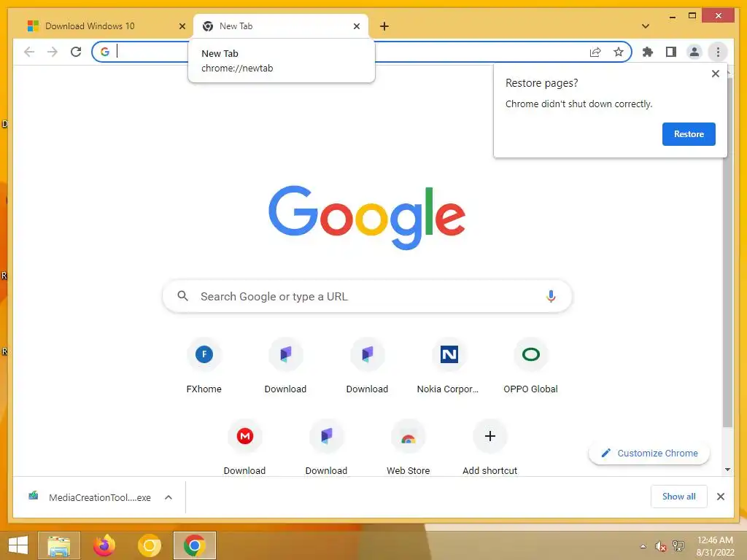This screenshot has height=560, width=747.
Task: Open File Explorer from the taskbar
Action: click(59, 545)
